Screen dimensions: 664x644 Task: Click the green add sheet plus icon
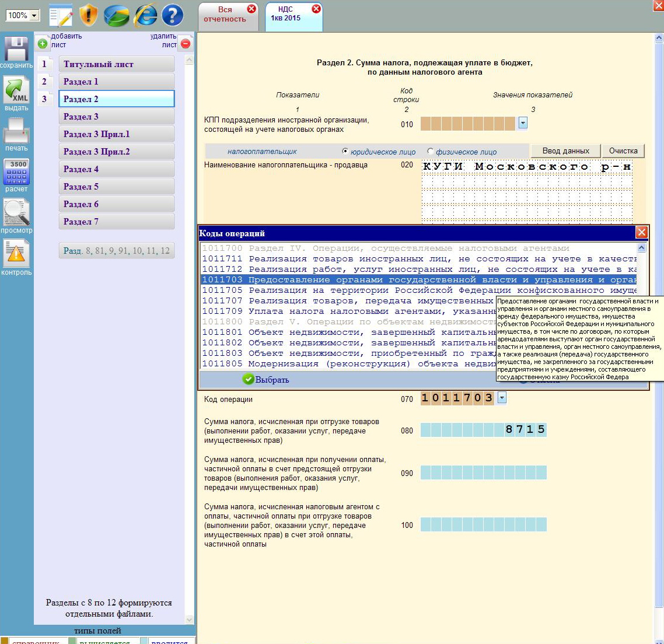pyautogui.click(x=42, y=43)
